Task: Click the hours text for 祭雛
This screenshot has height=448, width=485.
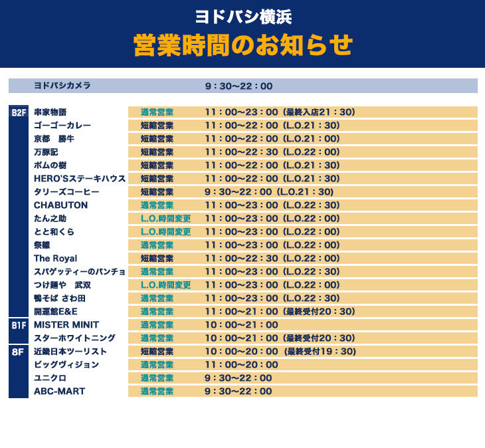Action: pos(272,245)
